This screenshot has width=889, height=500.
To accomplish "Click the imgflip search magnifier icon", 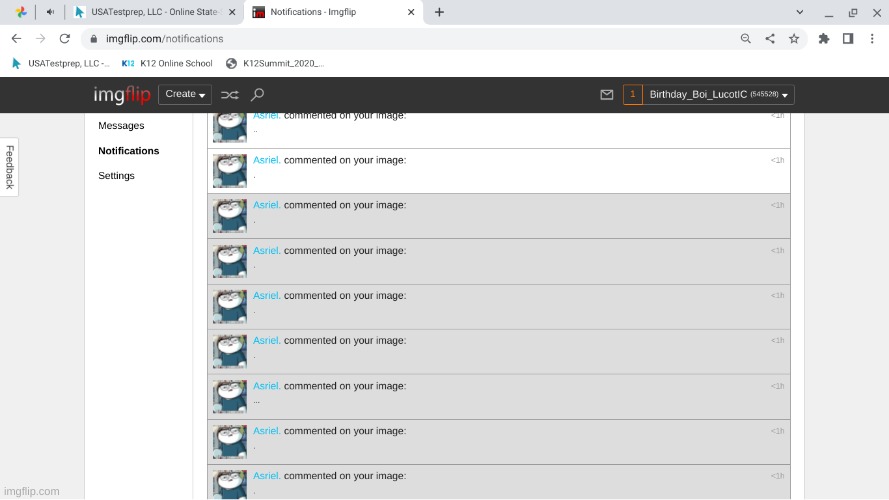I will (x=257, y=95).
